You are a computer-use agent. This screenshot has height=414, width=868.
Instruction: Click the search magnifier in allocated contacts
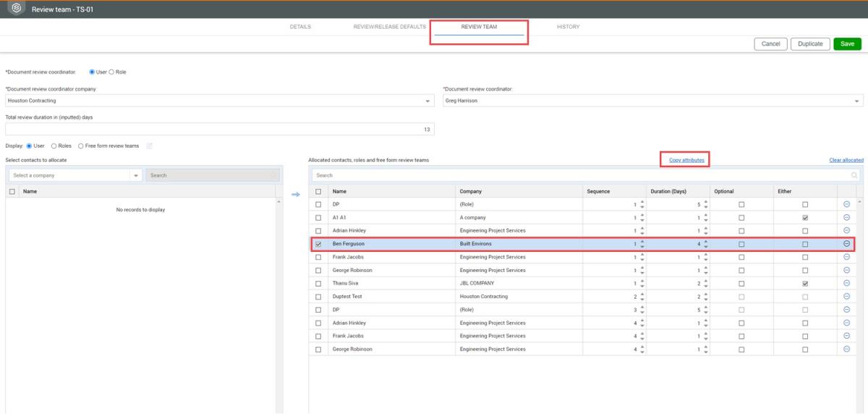click(x=854, y=175)
